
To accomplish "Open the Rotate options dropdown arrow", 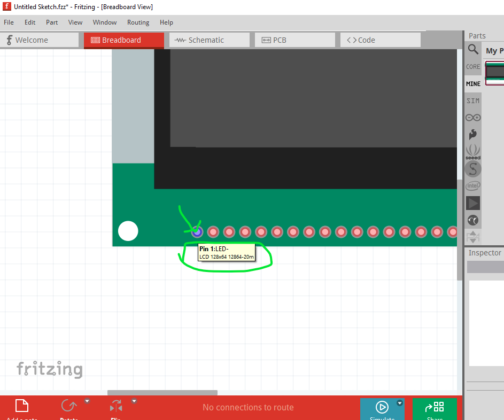I will tap(87, 401).
